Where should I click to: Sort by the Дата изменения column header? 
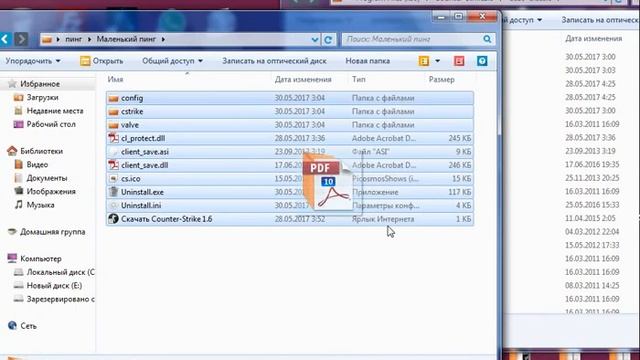(x=303, y=80)
